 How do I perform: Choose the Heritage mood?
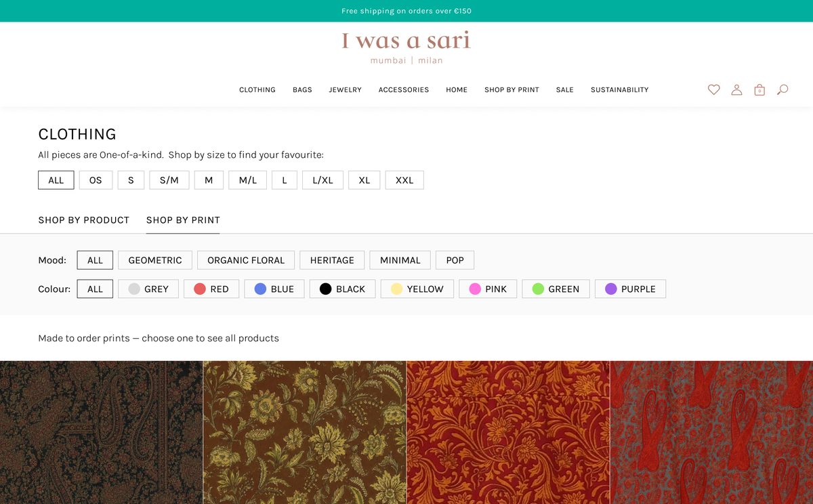click(332, 260)
